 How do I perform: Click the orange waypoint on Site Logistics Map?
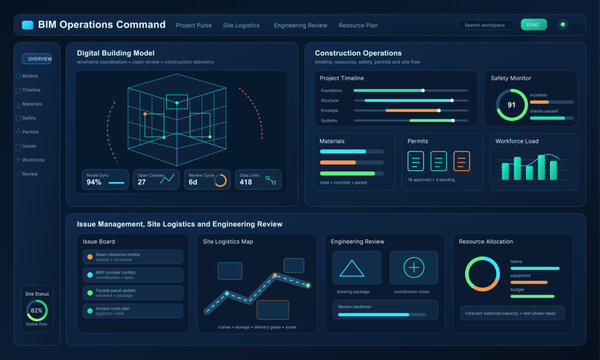275,275
